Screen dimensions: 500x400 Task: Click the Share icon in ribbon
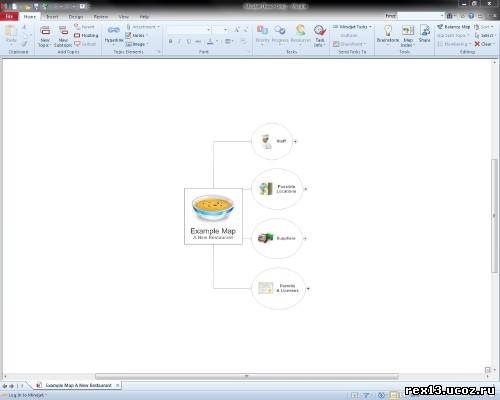(425, 33)
